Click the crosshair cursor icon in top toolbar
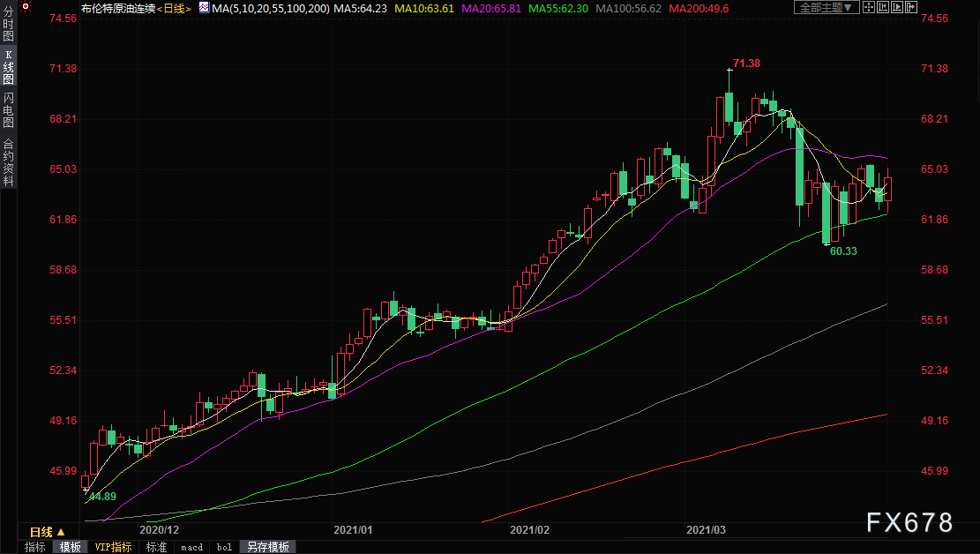980x554 pixels. pyautogui.click(x=869, y=8)
